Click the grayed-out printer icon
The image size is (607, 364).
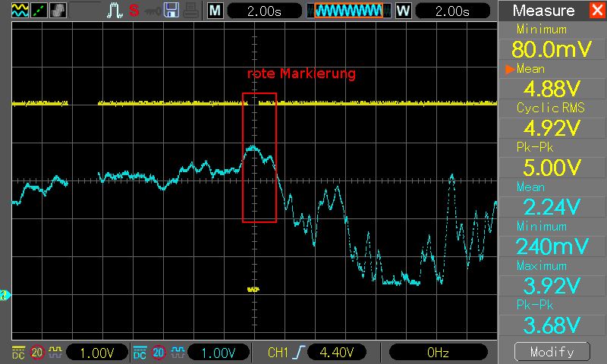tap(191, 11)
